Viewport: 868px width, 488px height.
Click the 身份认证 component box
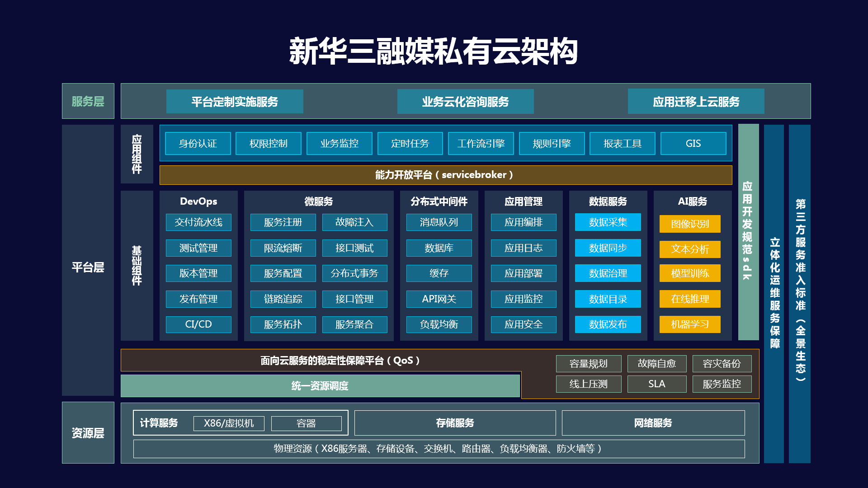coord(198,143)
